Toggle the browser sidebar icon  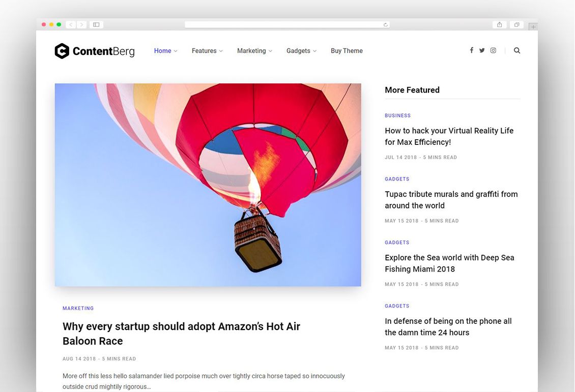pyautogui.click(x=96, y=24)
